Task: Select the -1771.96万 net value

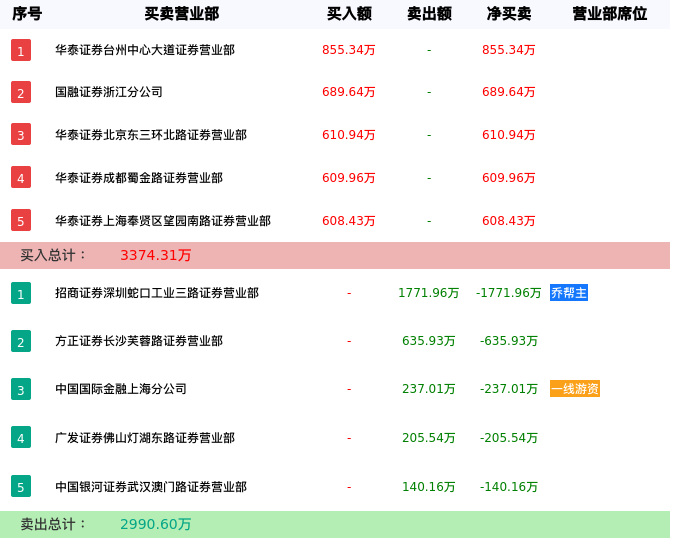Action: pyautogui.click(x=509, y=293)
